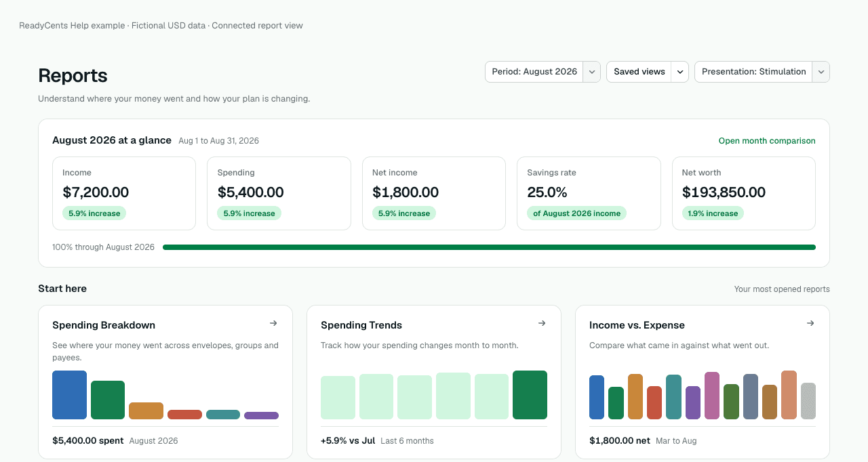Click the purple bar in Spending Breakdown

point(261,415)
